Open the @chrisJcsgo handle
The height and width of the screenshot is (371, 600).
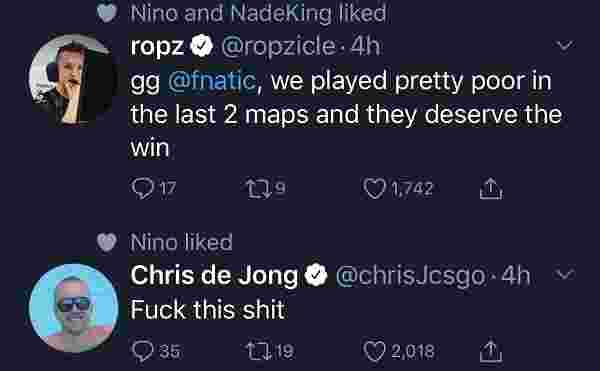[411, 276]
